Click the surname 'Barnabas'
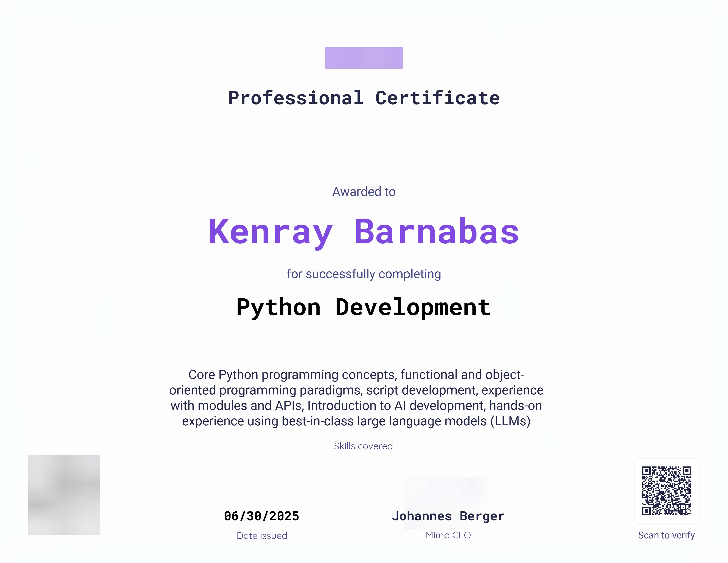This screenshot has height=563, width=728. (x=437, y=231)
